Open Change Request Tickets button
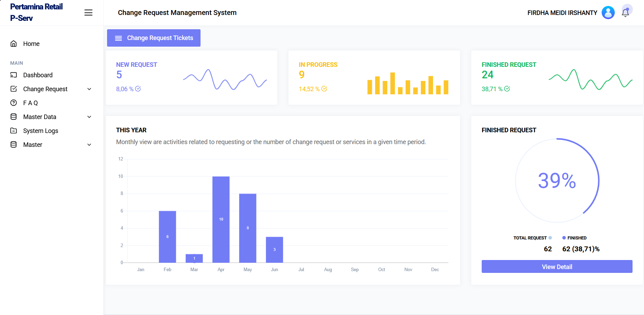This screenshot has width=644, height=315. (x=154, y=38)
